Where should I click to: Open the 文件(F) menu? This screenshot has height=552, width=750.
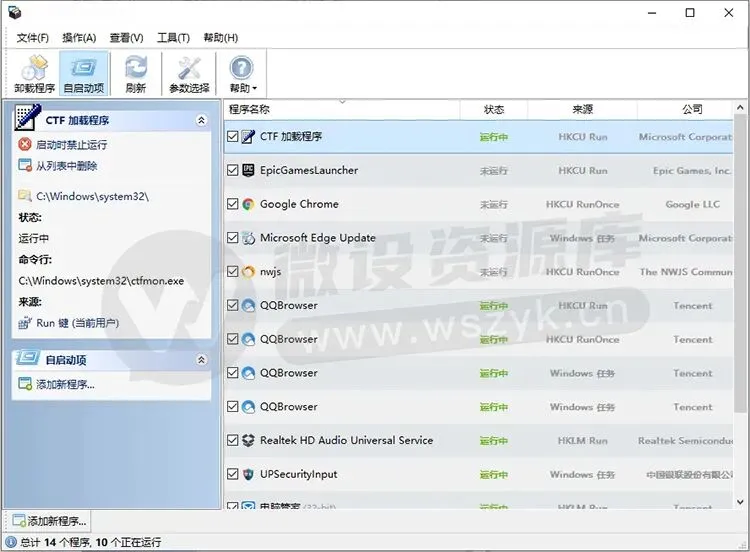point(33,38)
